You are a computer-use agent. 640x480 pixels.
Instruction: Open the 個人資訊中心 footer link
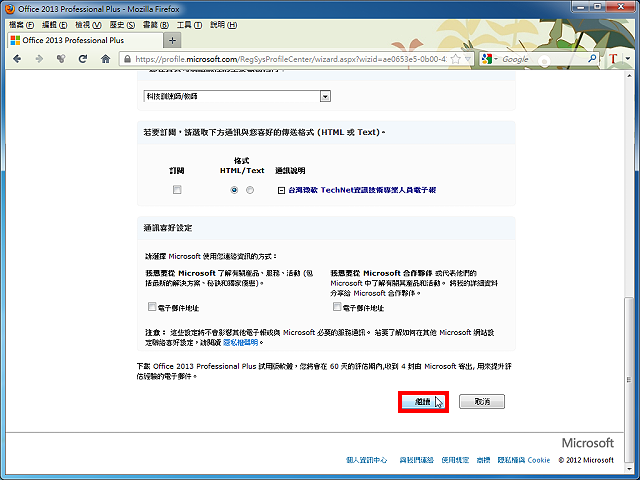[x=367, y=460]
